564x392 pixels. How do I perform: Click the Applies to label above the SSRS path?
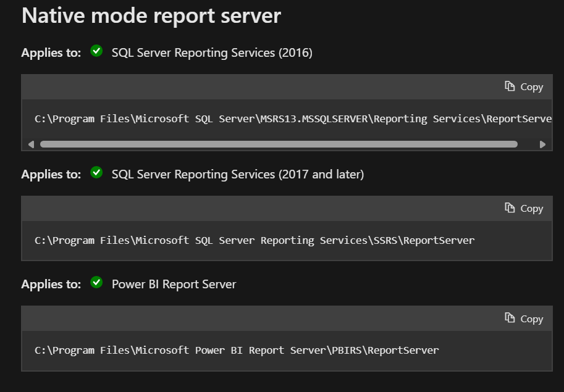tap(51, 174)
